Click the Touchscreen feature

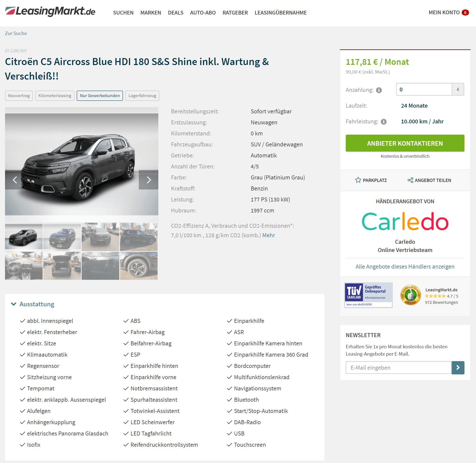click(250, 445)
